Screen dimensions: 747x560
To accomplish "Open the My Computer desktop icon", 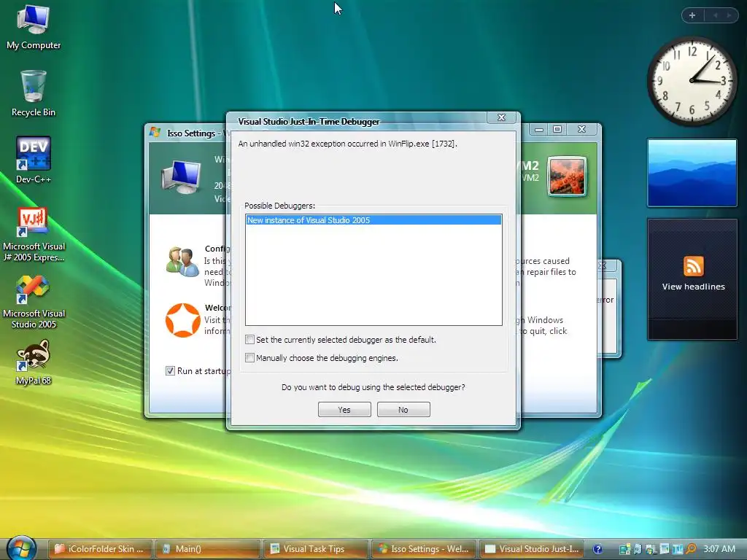I will pyautogui.click(x=34, y=28).
